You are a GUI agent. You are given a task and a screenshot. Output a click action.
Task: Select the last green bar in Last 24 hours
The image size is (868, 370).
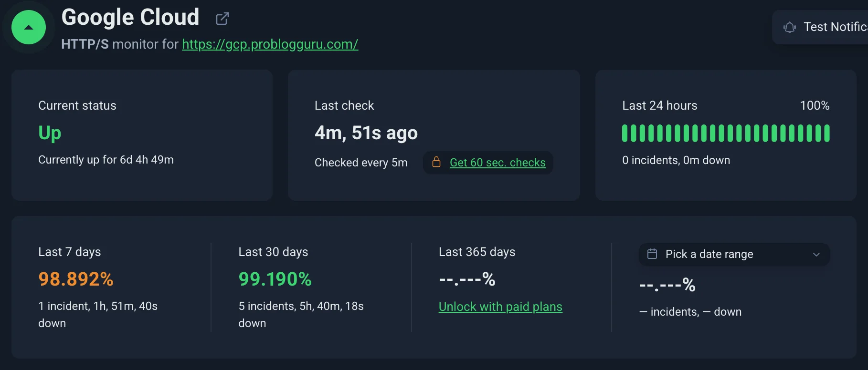pyautogui.click(x=827, y=133)
